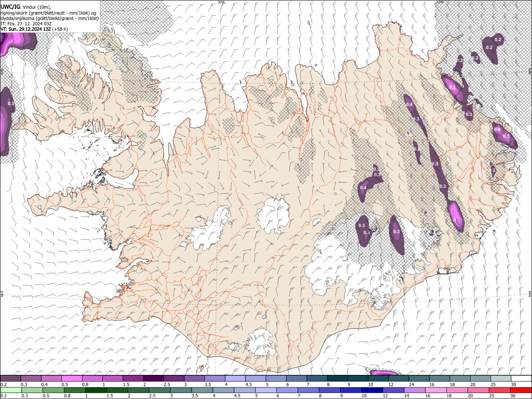Image resolution: width=532 pixels, height=399 pixels.
Task: Select the '20W' longitude label
Action: [x=221, y=2]
